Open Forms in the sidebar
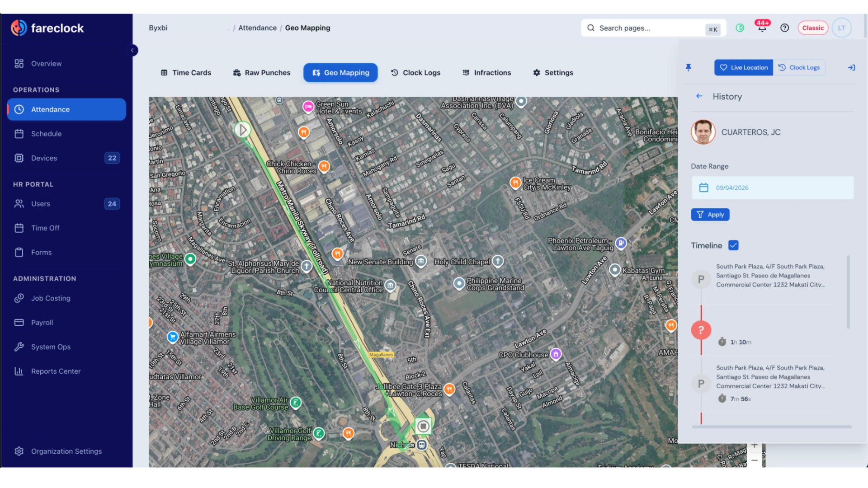Viewport: 868px width, 488px height. [66, 253]
